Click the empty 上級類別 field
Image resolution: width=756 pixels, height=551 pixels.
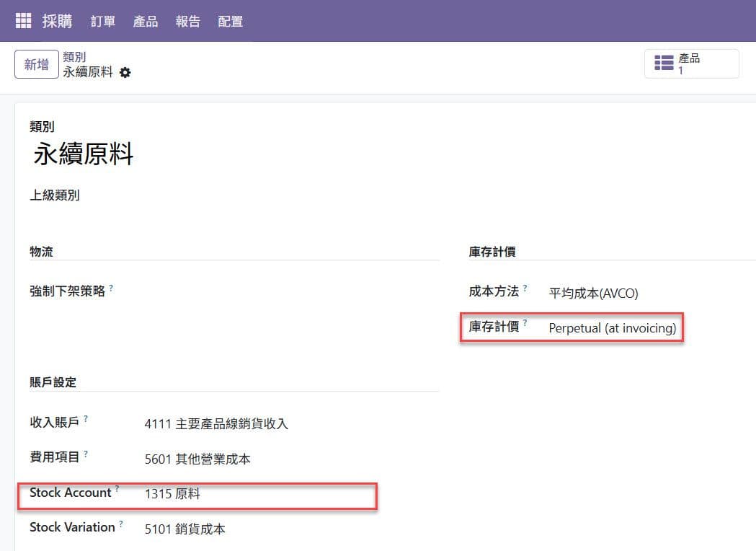[252, 195]
